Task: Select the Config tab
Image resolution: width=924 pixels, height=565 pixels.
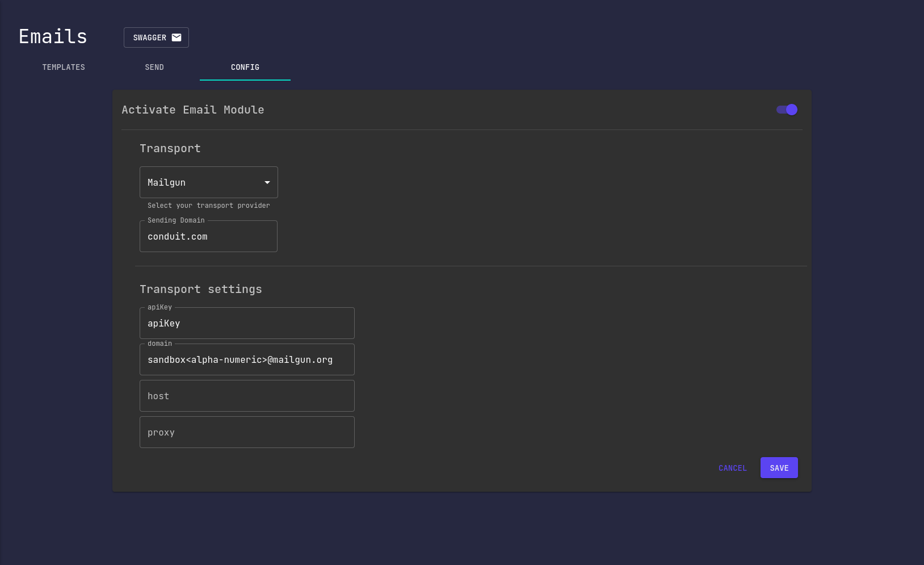Action: click(245, 67)
